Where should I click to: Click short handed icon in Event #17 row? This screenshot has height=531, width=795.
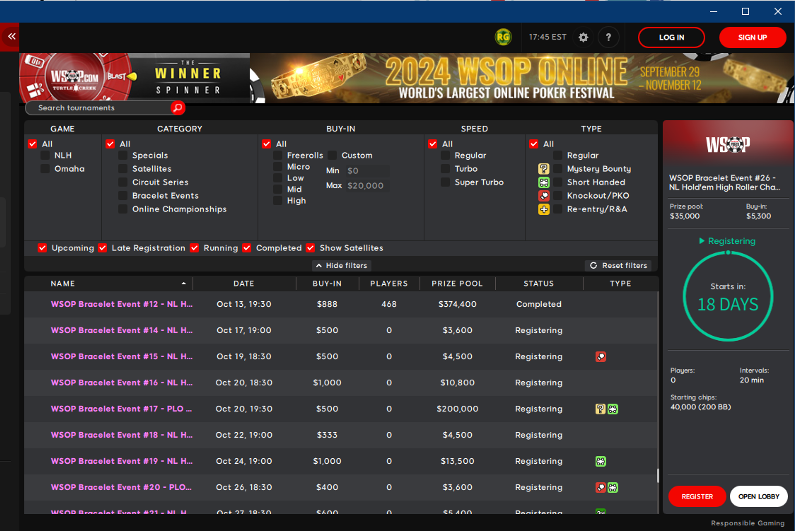613,409
